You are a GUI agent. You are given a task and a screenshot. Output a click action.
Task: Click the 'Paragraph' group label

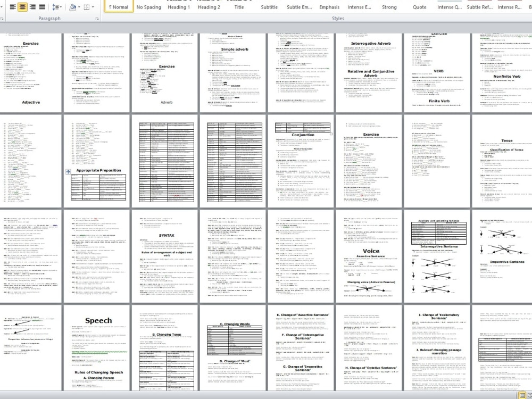pyautogui.click(x=49, y=18)
